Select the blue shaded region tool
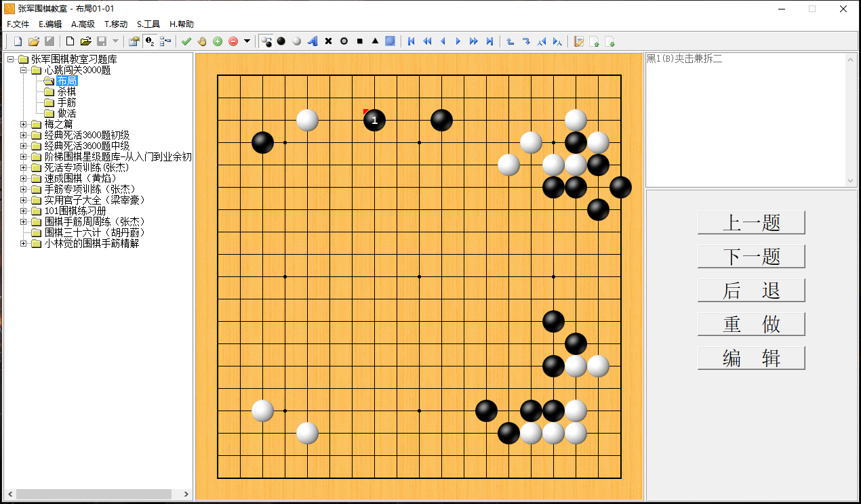This screenshot has width=861, height=504. 391,41
